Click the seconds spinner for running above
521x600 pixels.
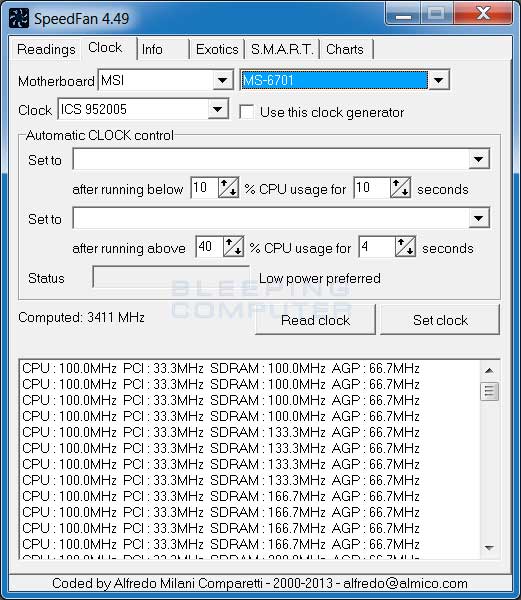pos(405,246)
